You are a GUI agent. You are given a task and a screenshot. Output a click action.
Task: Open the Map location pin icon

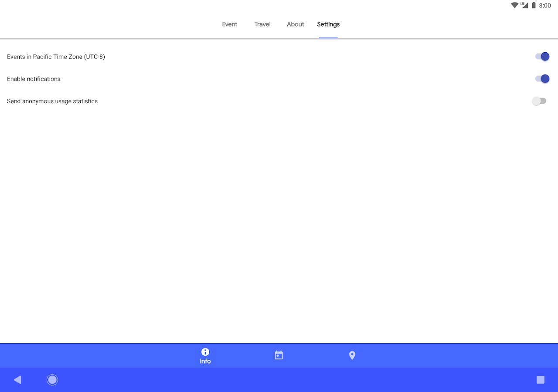point(352,355)
